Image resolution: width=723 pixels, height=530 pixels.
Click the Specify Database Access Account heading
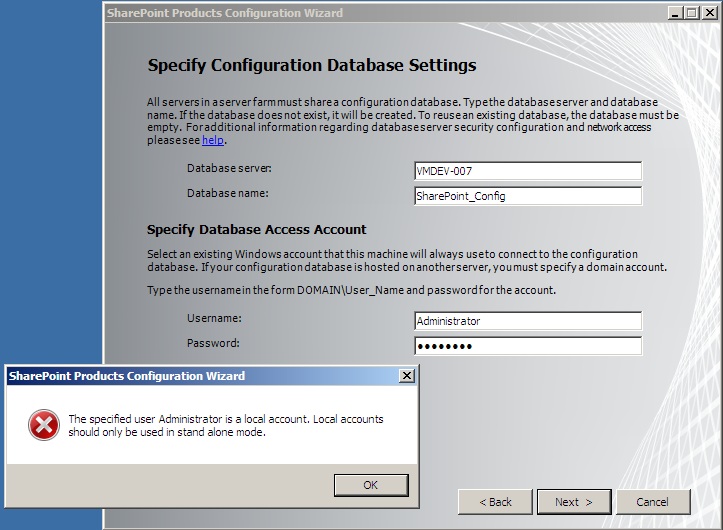256,230
